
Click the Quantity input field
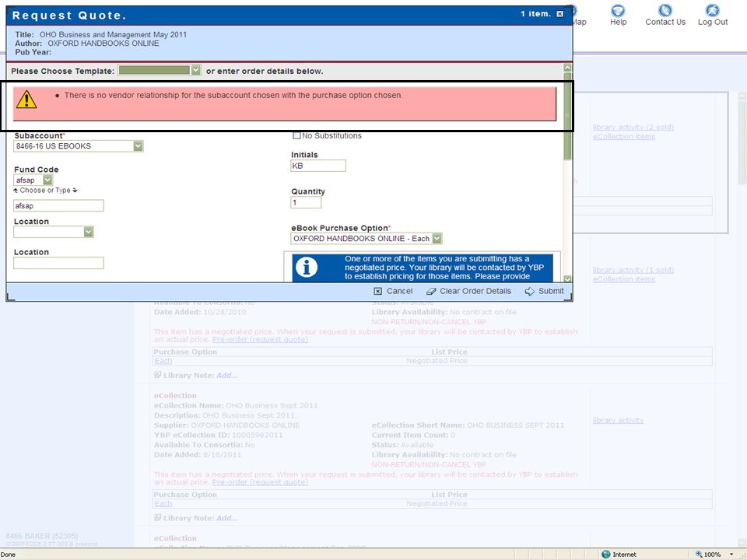click(x=306, y=202)
